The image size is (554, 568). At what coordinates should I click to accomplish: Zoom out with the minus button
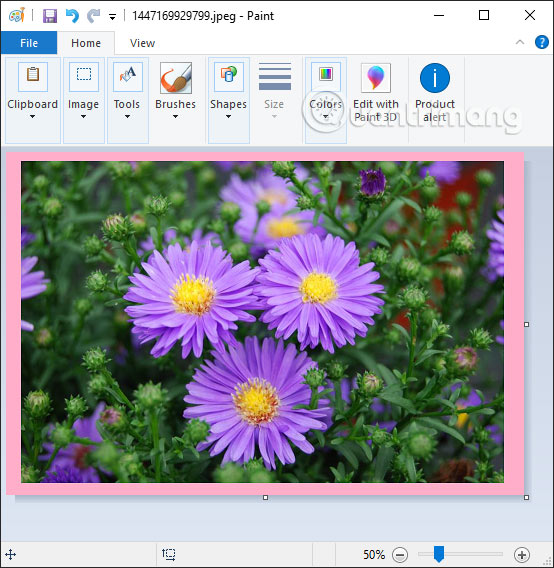400,555
